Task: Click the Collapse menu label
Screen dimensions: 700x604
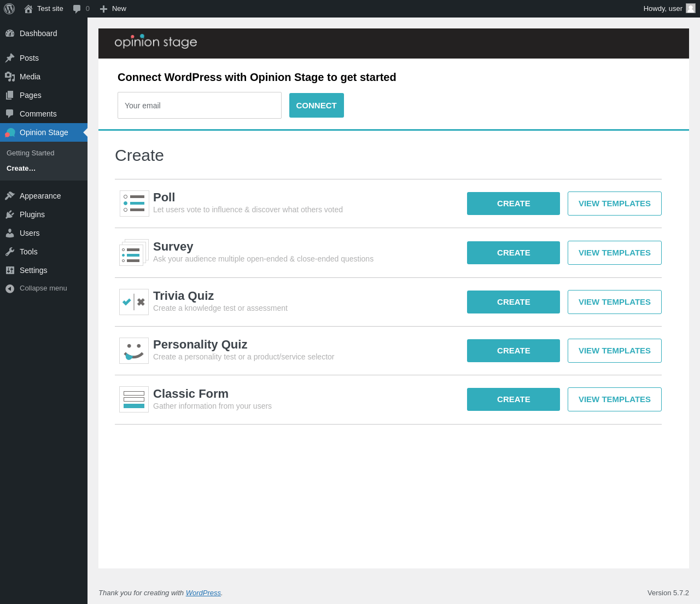Action: point(43,288)
